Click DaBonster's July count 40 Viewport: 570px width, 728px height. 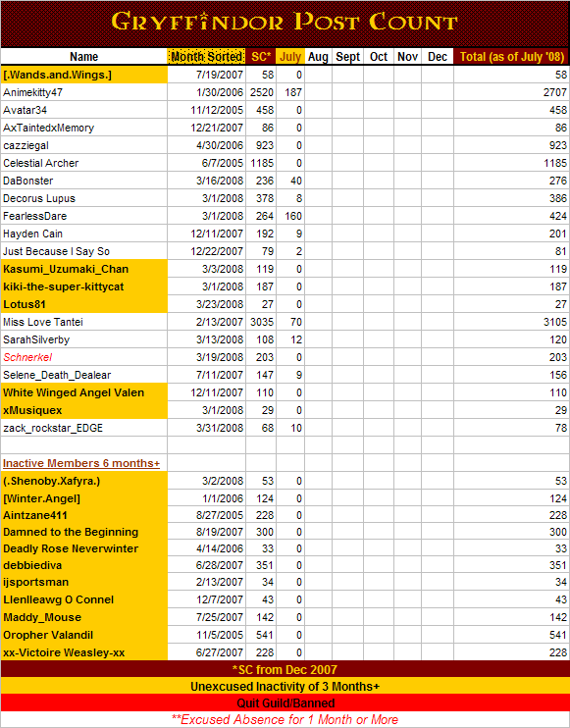(x=290, y=181)
